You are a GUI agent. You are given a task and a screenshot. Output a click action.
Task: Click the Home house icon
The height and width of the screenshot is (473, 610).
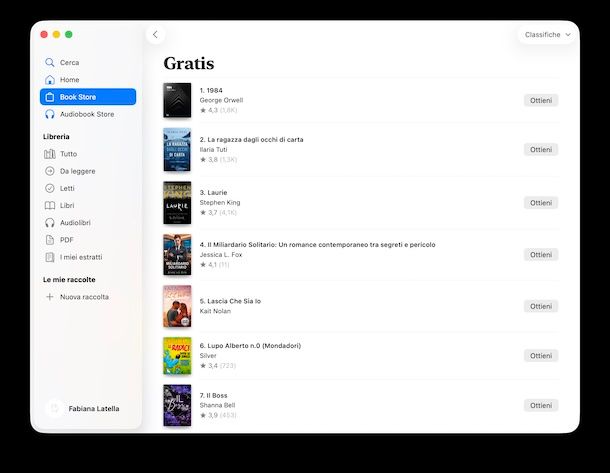(x=49, y=80)
